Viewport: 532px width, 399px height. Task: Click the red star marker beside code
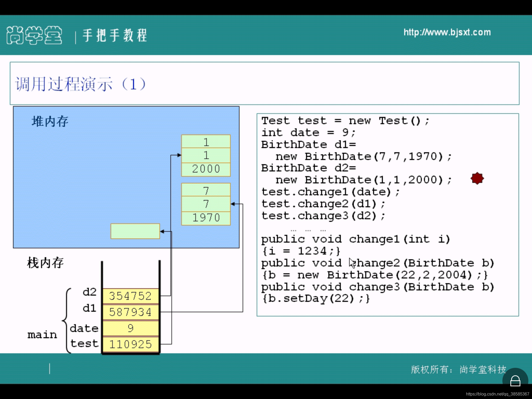477,178
